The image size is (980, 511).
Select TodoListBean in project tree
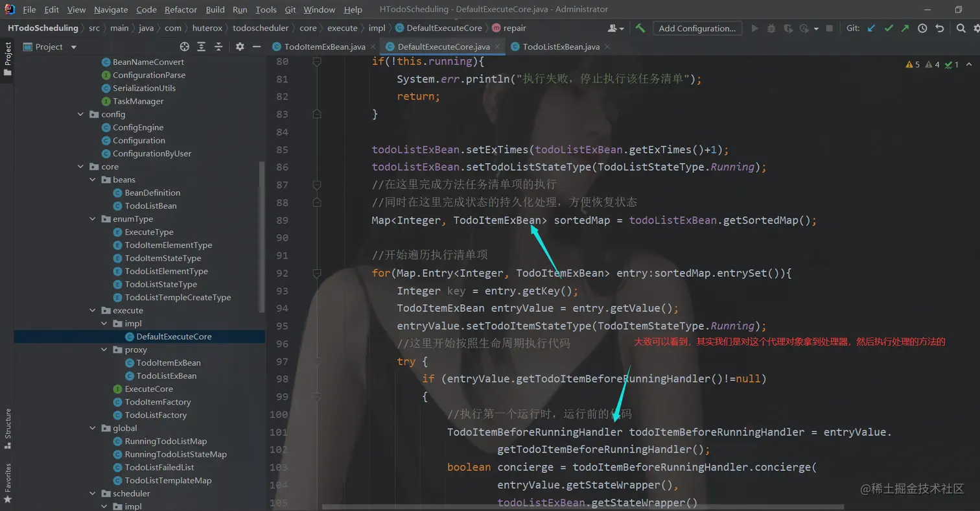[x=145, y=206]
